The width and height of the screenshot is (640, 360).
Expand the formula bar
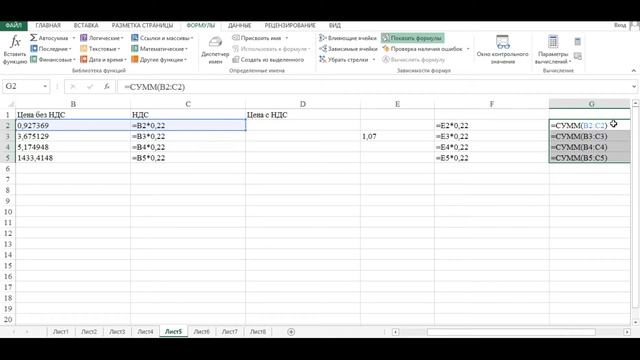633,87
